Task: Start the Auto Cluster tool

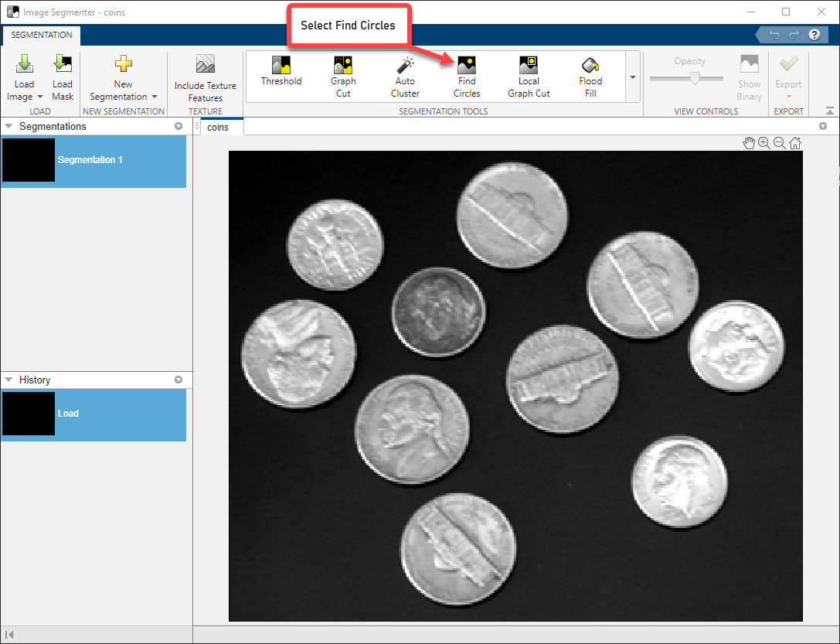Action: pyautogui.click(x=405, y=77)
